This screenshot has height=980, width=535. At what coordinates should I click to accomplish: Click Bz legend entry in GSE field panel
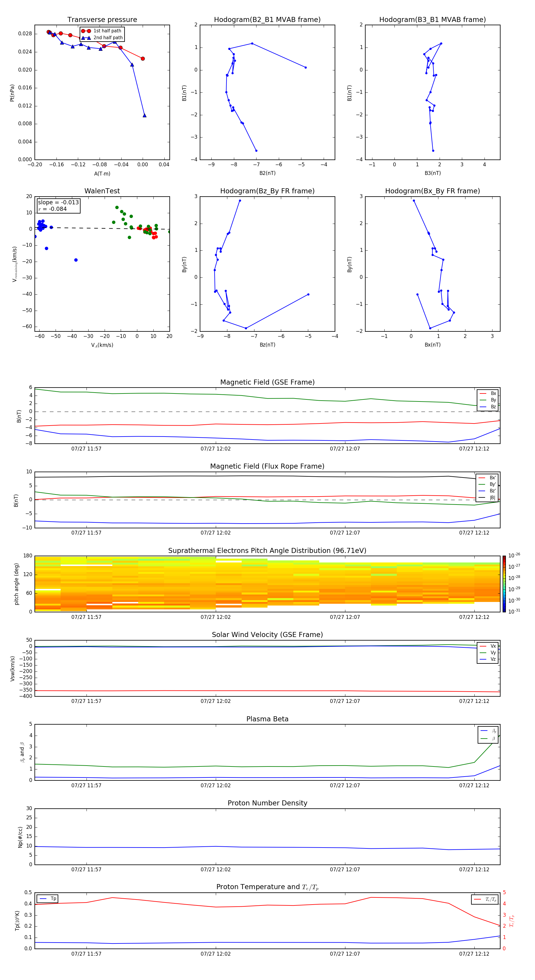tap(488, 407)
